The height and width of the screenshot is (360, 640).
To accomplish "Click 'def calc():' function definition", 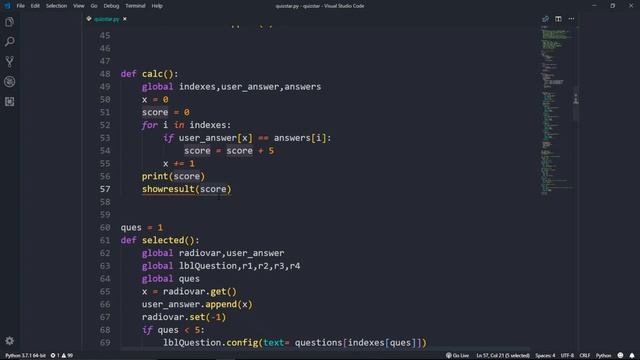I will (x=149, y=74).
